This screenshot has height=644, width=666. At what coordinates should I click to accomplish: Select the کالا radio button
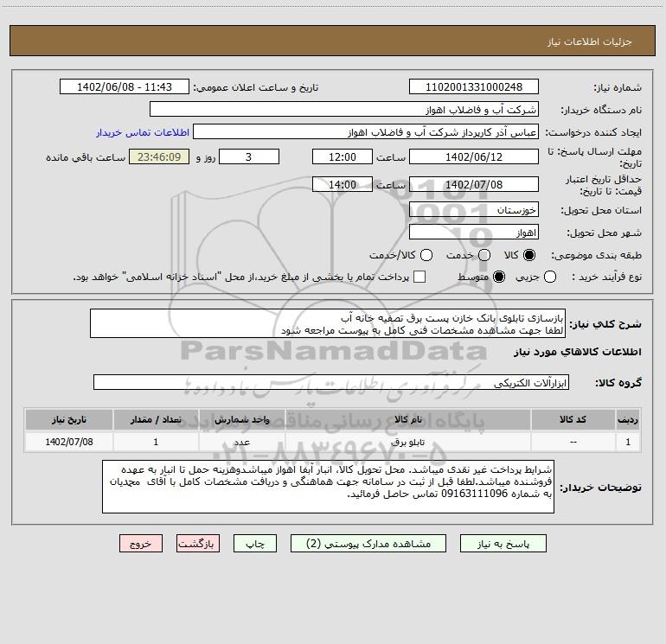click(x=529, y=255)
